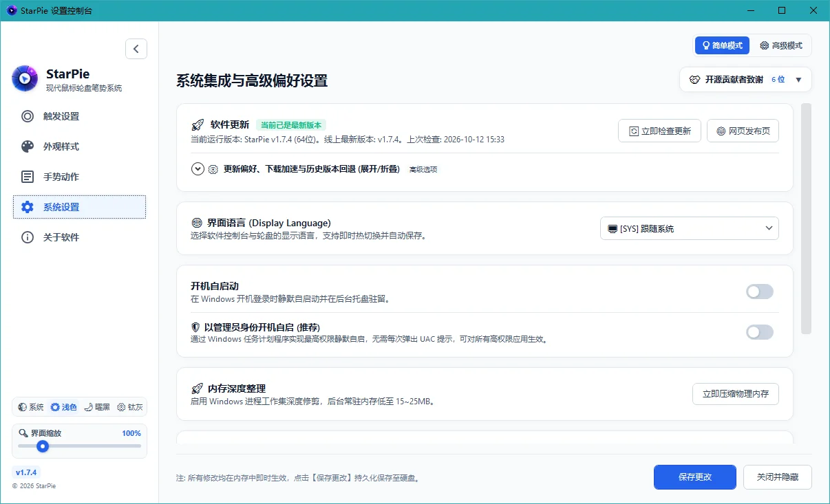Toggle 以管理员身份开机自启 switch
This screenshot has height=504, width=830.
tap(760, 333)
